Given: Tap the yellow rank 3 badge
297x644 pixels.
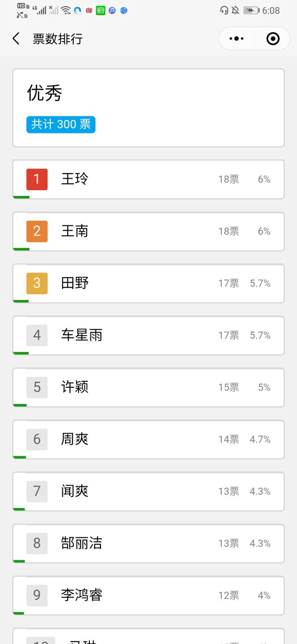Looking at the screenshot, I should click(x=37, y=283).
